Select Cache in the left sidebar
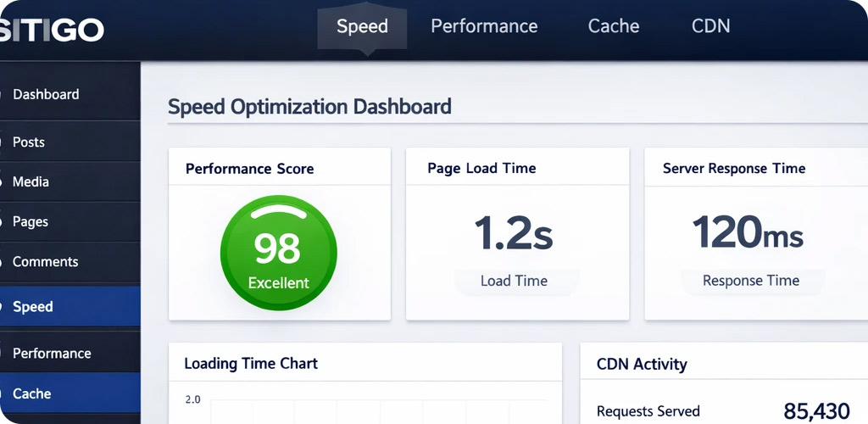Viewport: 868px width, 424px height. pyautogui.click(x=32, y=393)
